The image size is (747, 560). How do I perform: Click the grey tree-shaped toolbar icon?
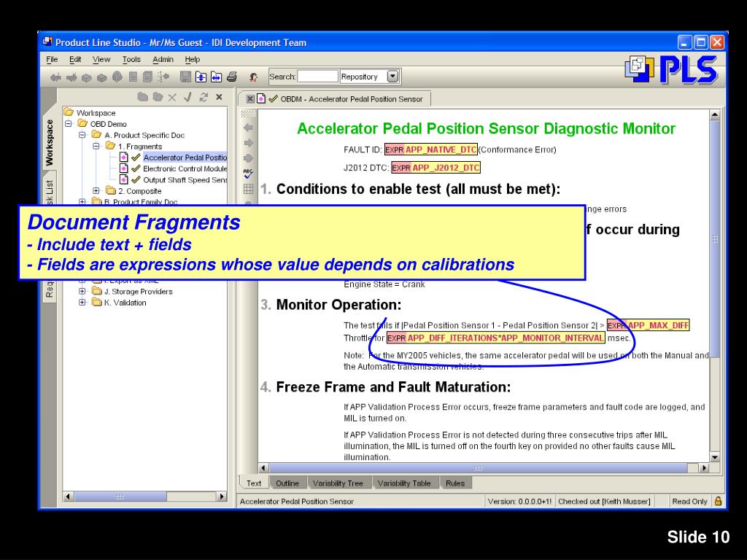117,77
